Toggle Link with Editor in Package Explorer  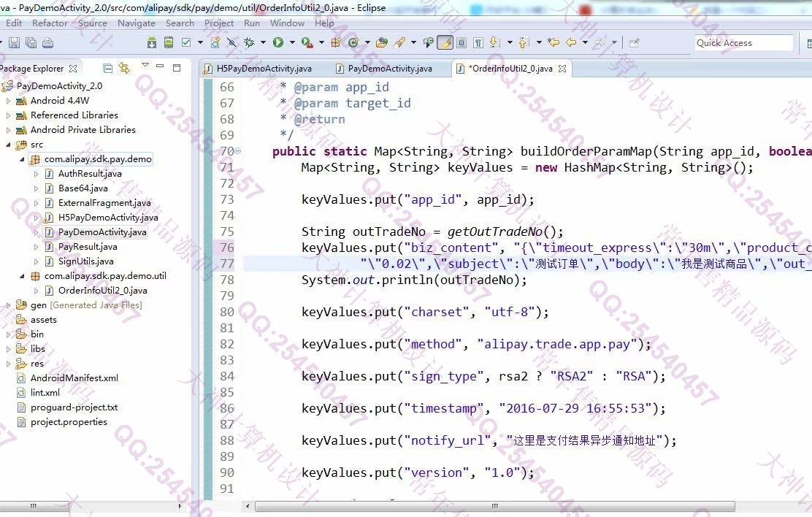click(x=124, y=68)
